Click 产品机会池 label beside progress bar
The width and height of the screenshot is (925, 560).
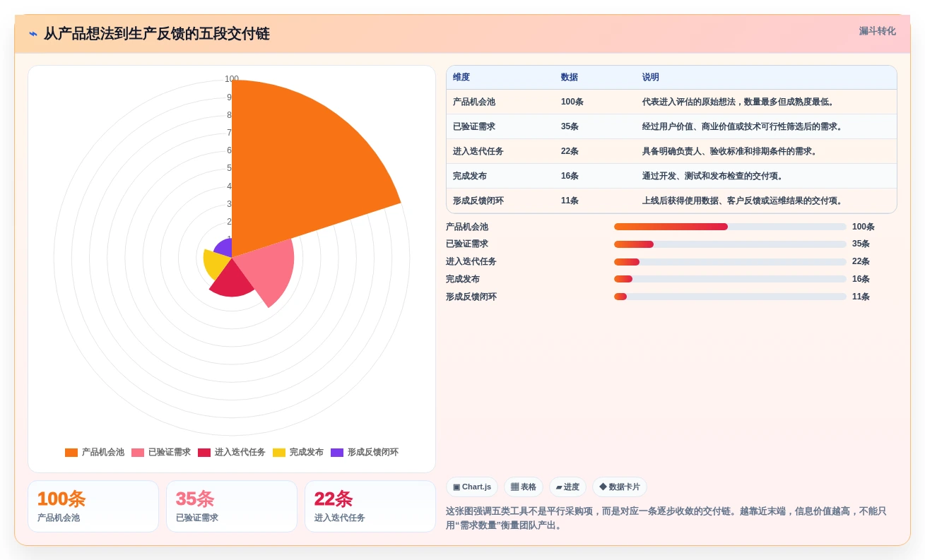point(467,227)
